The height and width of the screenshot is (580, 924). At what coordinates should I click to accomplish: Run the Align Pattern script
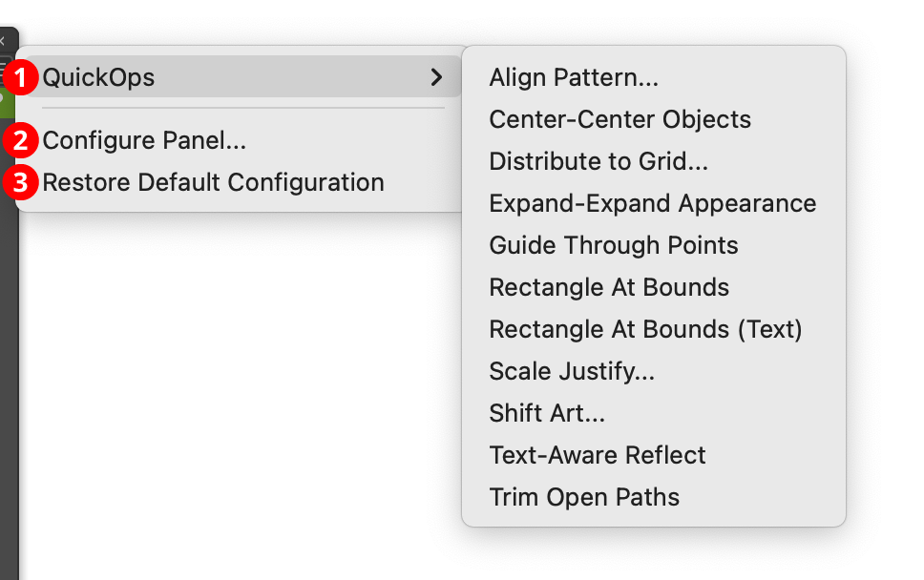pyautogui.click(x=573, y=77)
